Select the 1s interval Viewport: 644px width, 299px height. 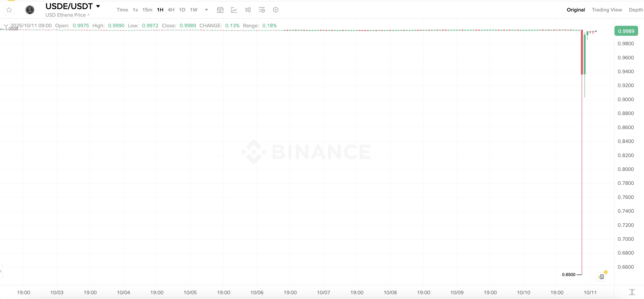pos(135,10)
